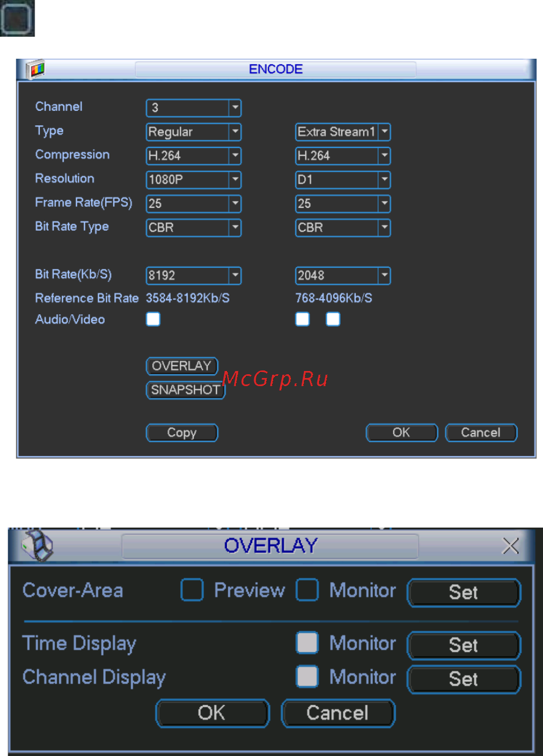This screenshot has width=543, height=756.
Task: Close the OVERLAY dialog with the X
Action: coord(510,546)
